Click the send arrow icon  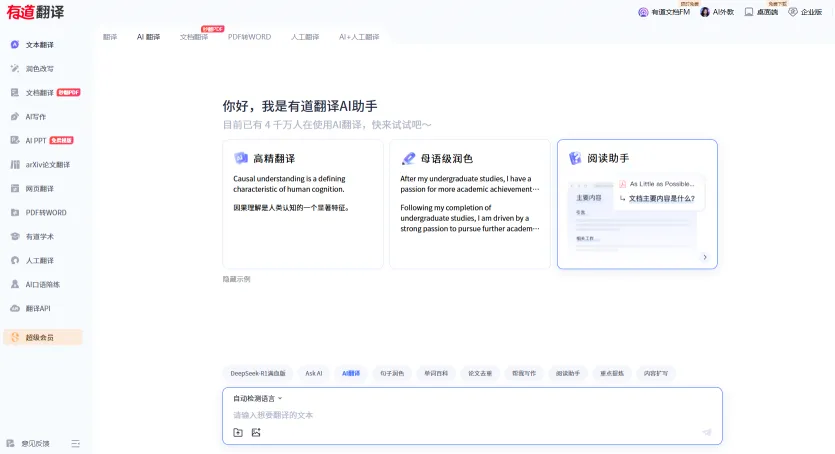707,432
